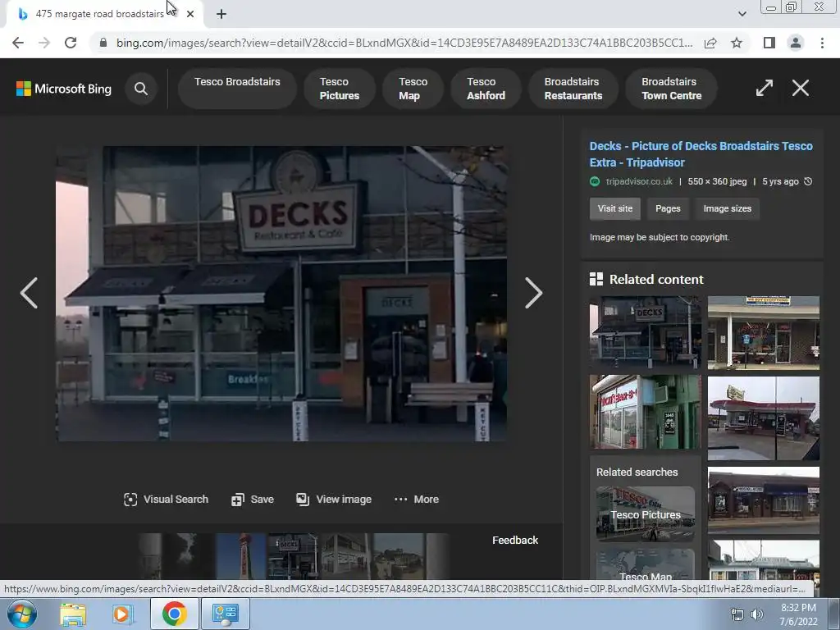
Task: Open the tab search dropdown chevron
Action: pos(742,14)
